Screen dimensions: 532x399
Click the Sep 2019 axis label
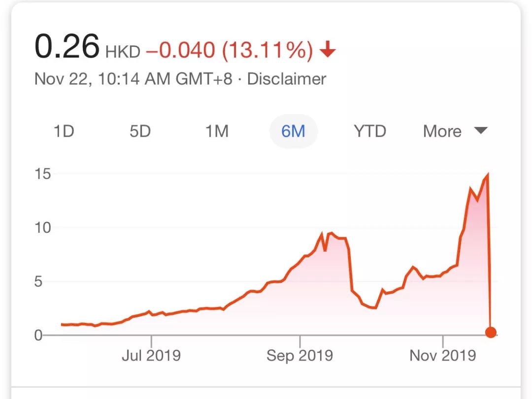[x=300, y=355]
